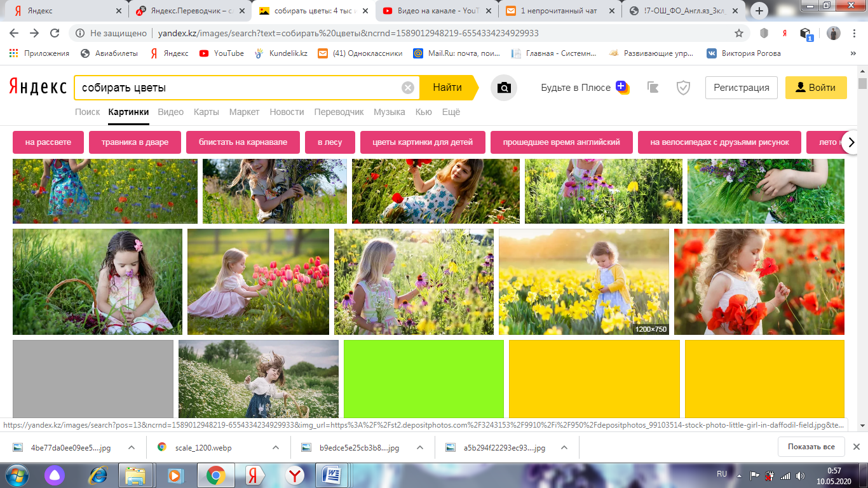
Task: Clear the search query text
Action: (408, 88)
